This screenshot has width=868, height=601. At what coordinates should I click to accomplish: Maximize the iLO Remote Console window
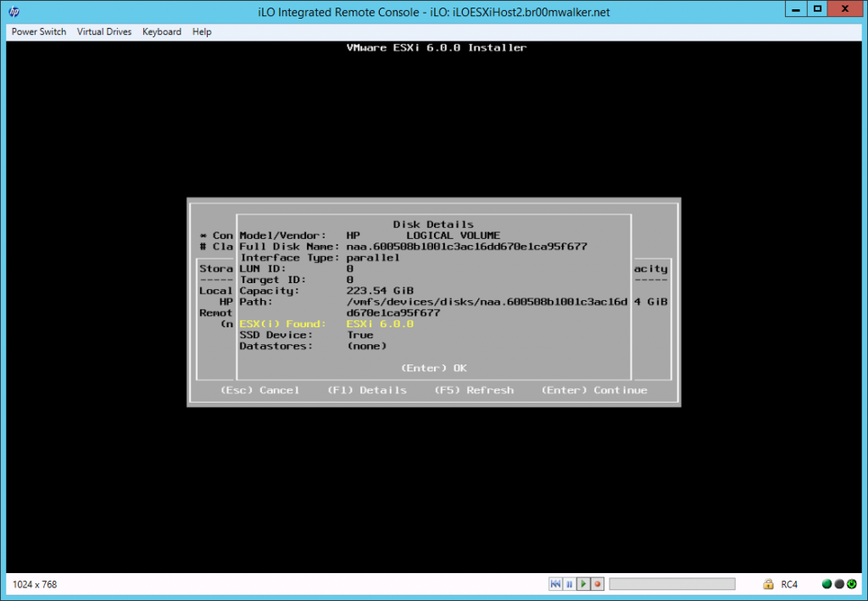click(x=818, y=8)
